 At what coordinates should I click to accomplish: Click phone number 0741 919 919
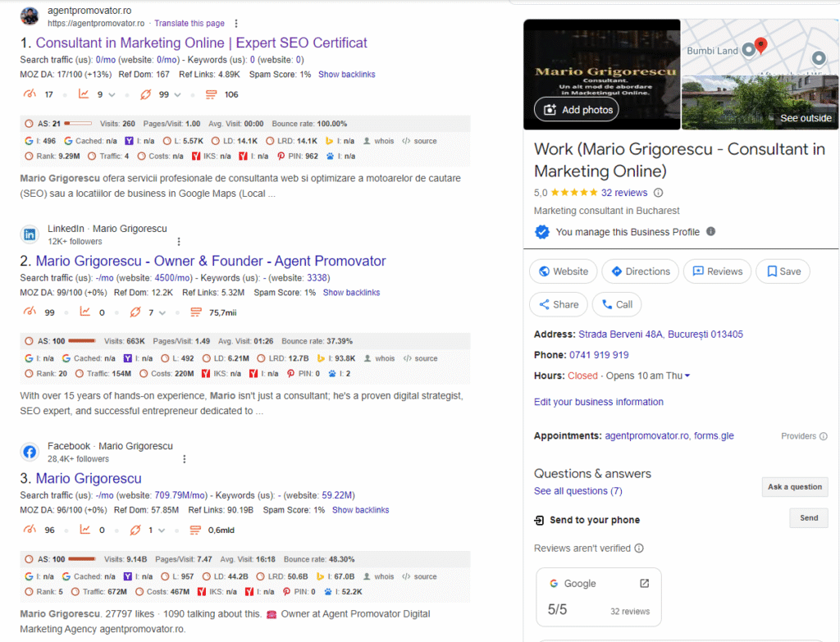click(598, 355)
